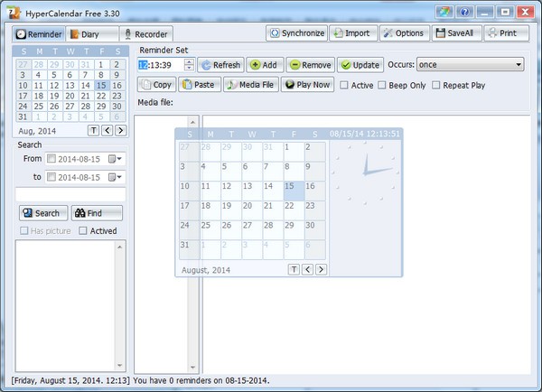
Task: Enable the Active checkbox
Action: [344, 85]
